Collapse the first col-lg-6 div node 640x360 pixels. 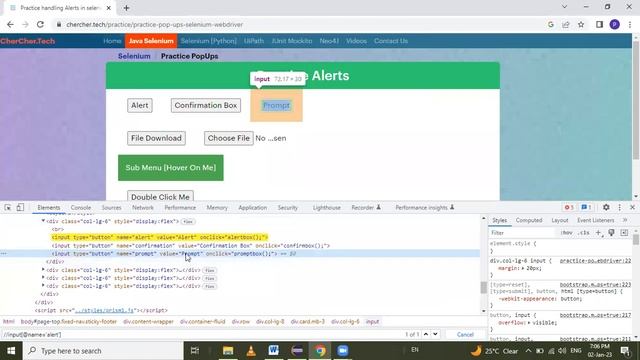click(x=43, y=221)
